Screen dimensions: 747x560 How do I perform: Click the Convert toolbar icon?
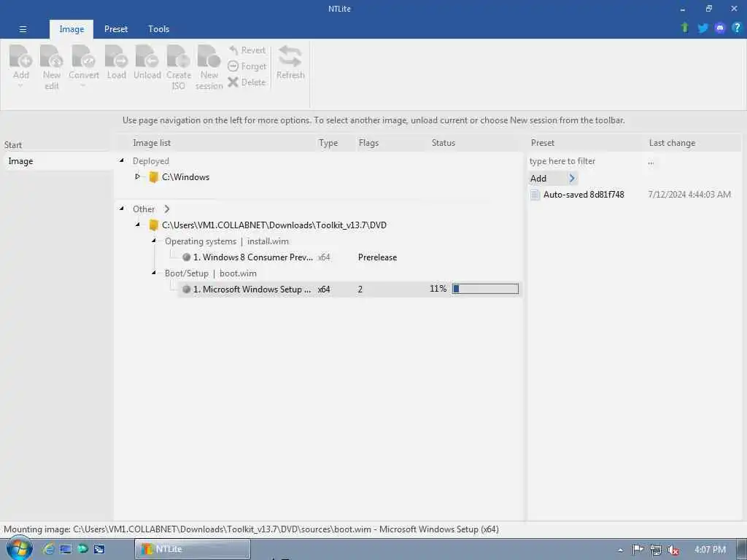tap(83, 56)
